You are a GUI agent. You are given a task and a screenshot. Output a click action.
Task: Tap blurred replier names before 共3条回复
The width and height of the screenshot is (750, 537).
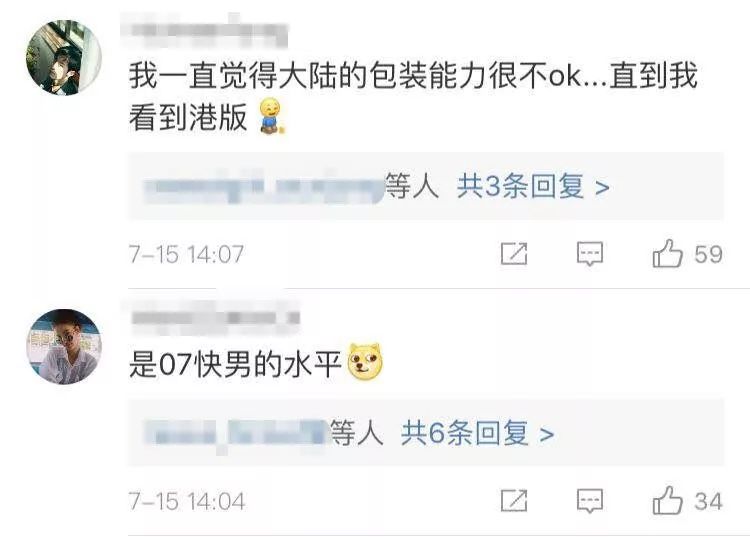pos(264,186)
